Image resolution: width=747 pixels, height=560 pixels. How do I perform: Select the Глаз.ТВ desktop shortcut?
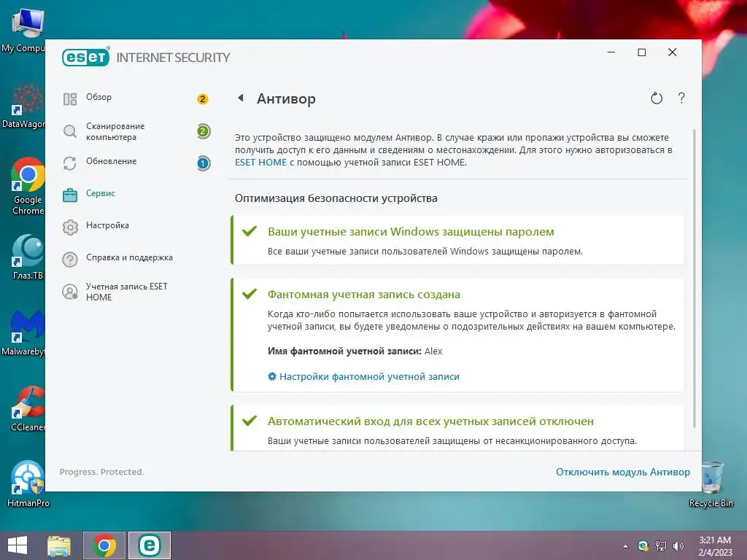click(x=28, y=257)
